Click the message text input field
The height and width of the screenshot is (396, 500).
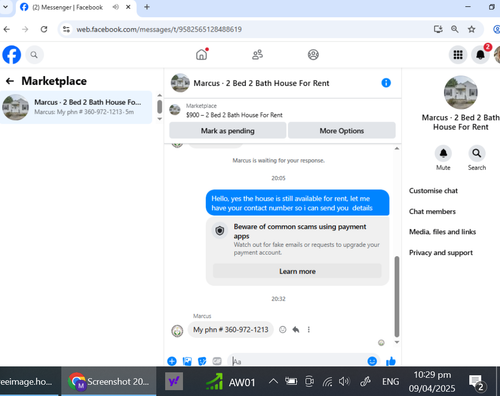(x=297, y=361)
